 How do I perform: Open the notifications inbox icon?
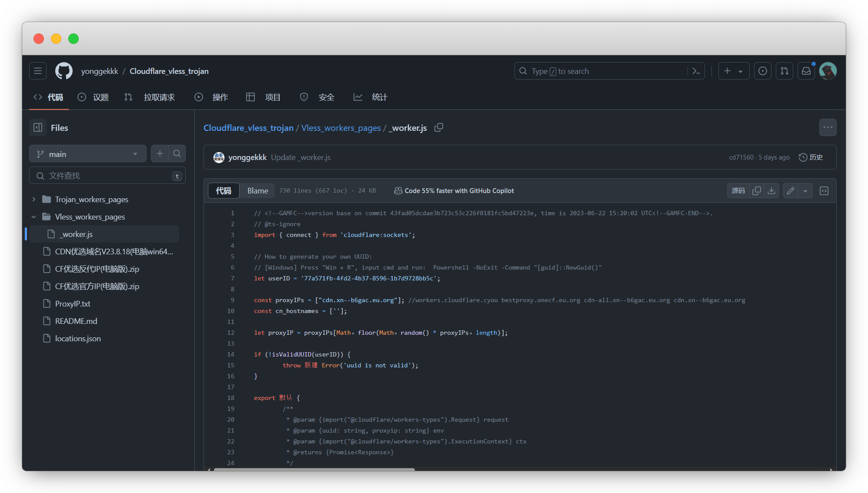pos(806,71)
